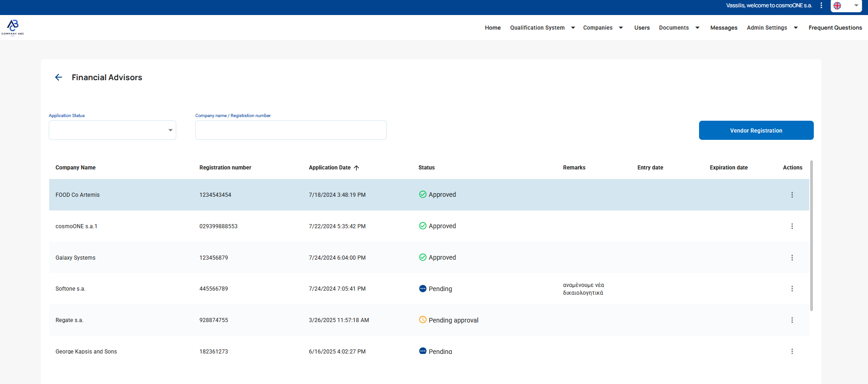Open the Users menu item
This screenshot has height=384, width=868.
pos(642,28)
